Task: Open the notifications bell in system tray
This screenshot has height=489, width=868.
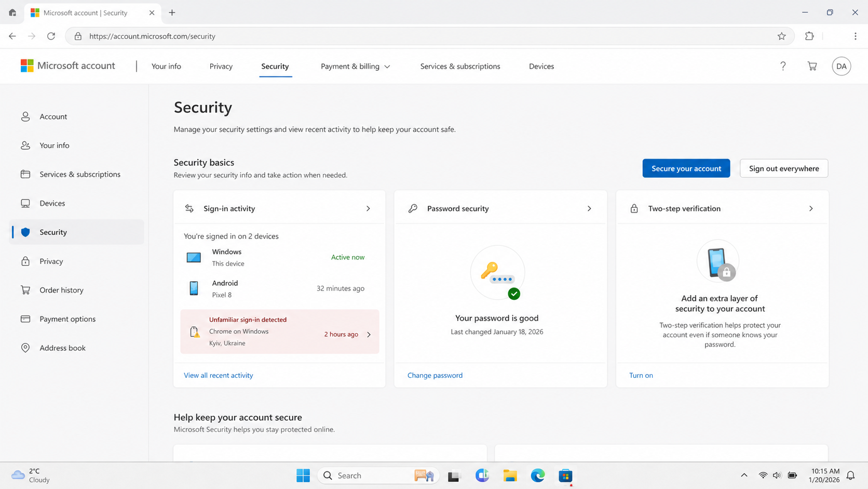Action: tap(850, 475)
